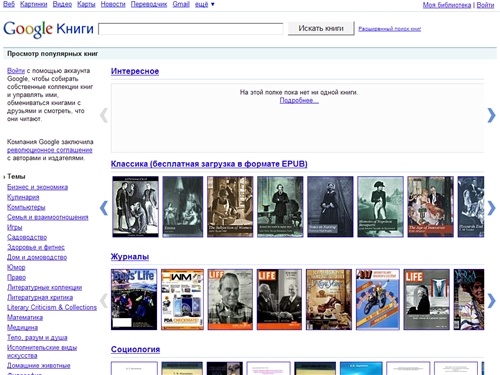
Task: Open the Классика EPUB shelf heading
Action: [209, 164]
